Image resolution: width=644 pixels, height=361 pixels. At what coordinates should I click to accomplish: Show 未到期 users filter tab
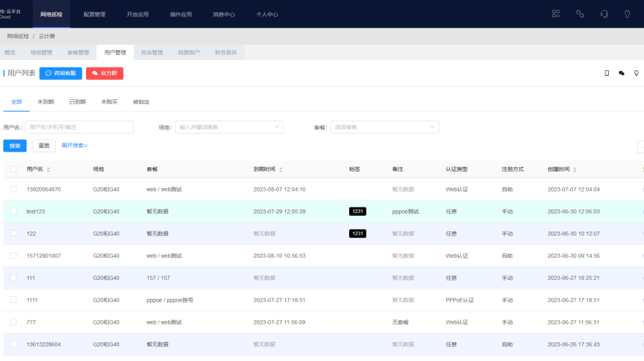tap(45, 102)
